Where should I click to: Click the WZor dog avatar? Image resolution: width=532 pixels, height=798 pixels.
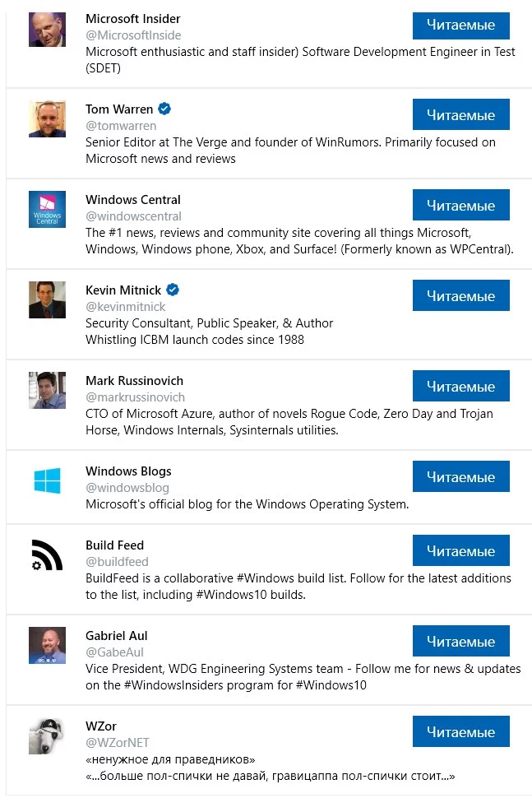(47, 736)
